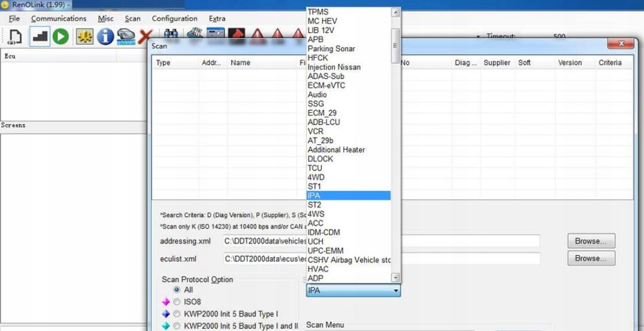644x331 pixels.
Task: Choose Parking Sonar from the list
Action: click(x=349, y=49)
